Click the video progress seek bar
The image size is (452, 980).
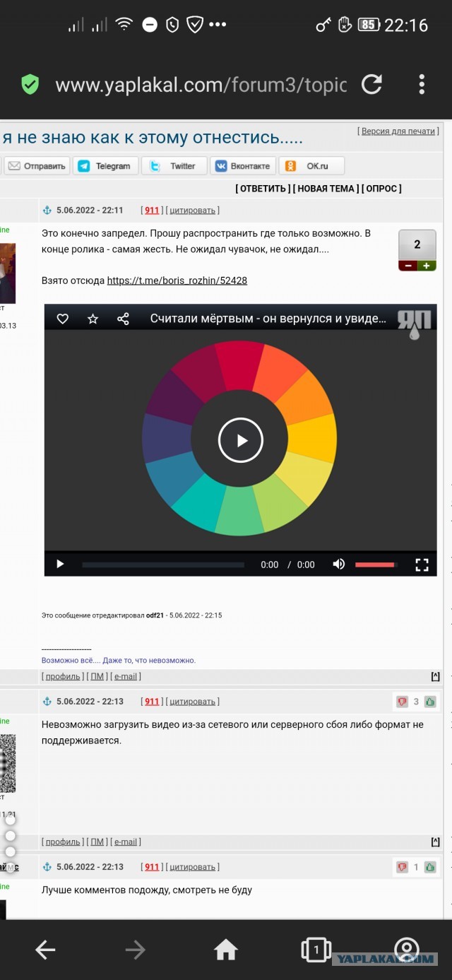click(x=163, y=565)
